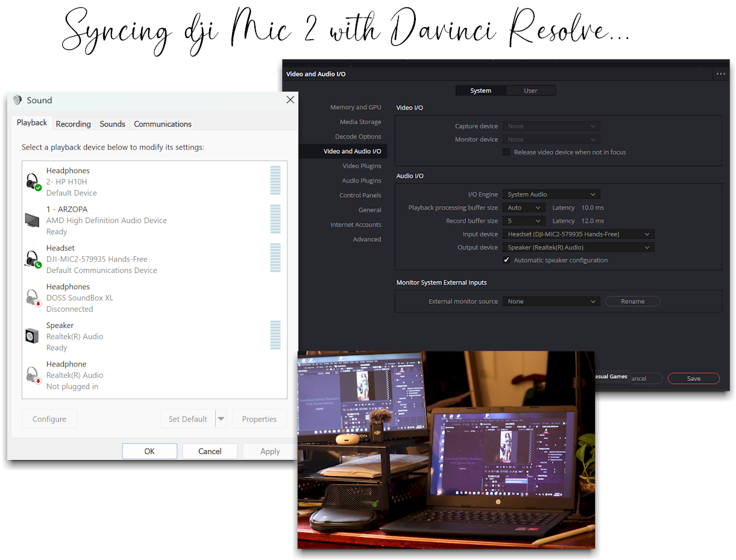Click the Save button in Resolve preferences
Screen dimensions: 736x560
(x=694, y=379)
